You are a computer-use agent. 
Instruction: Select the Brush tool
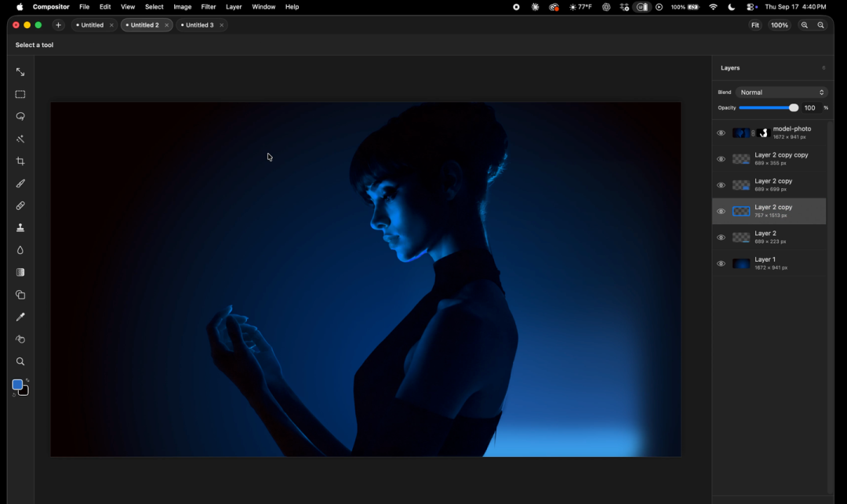click(20, 183)
